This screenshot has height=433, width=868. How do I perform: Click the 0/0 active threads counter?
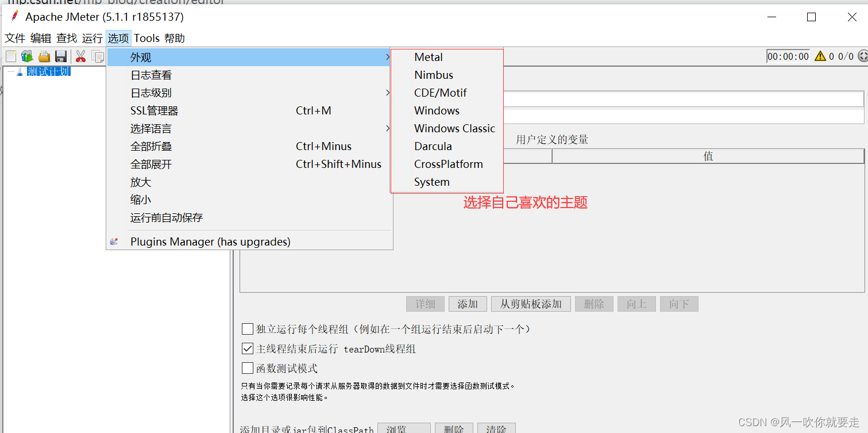click(846, 56)
